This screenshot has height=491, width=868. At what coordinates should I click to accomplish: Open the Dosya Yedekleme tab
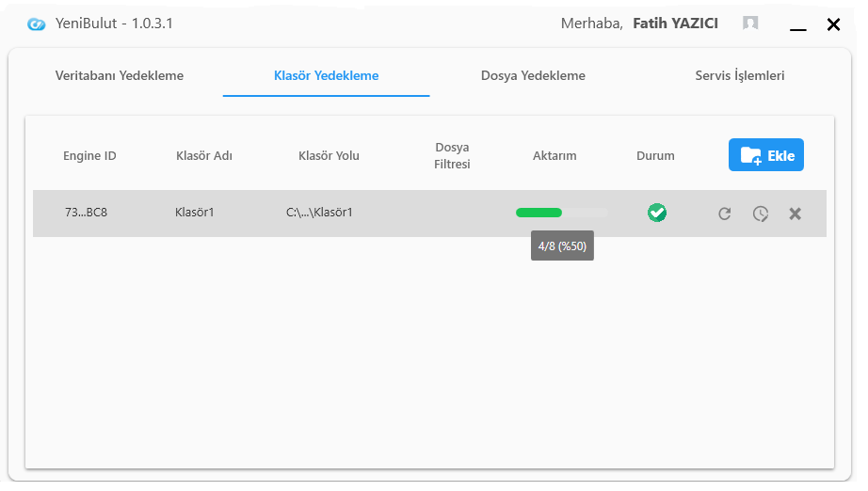533,75
